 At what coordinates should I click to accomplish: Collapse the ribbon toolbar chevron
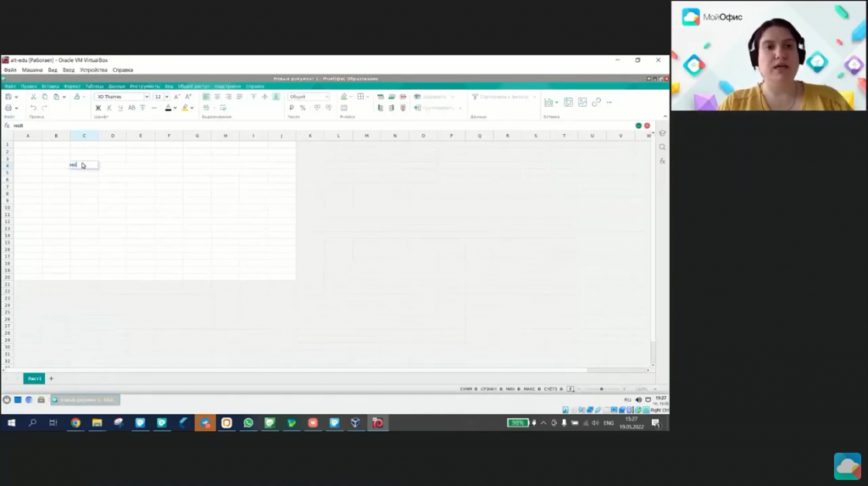pyautogui.click(x=665, y=116)
